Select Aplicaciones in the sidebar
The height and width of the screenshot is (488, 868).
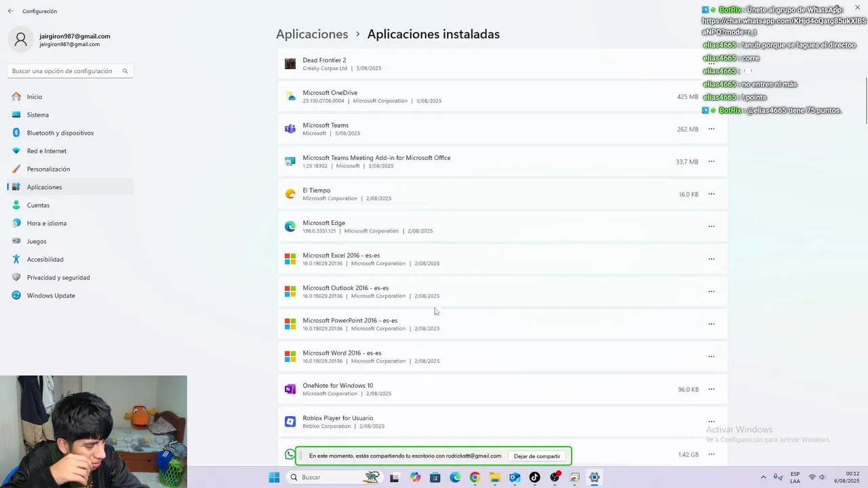point(71,187)
